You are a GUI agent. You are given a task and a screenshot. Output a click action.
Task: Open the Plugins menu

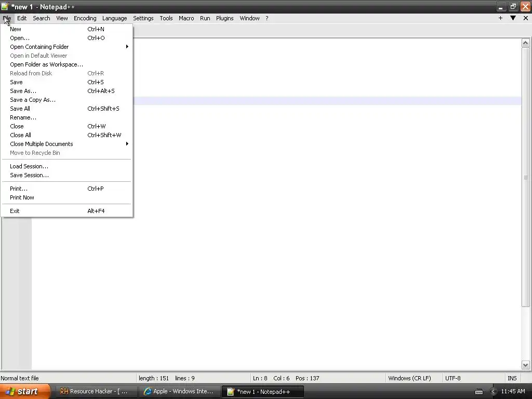click(224, 18)
